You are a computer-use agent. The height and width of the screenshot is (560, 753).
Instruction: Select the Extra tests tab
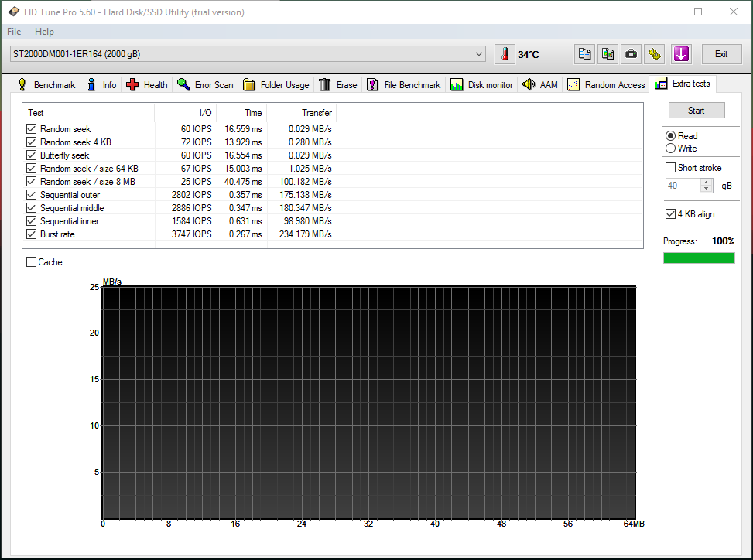coord(683,84)
